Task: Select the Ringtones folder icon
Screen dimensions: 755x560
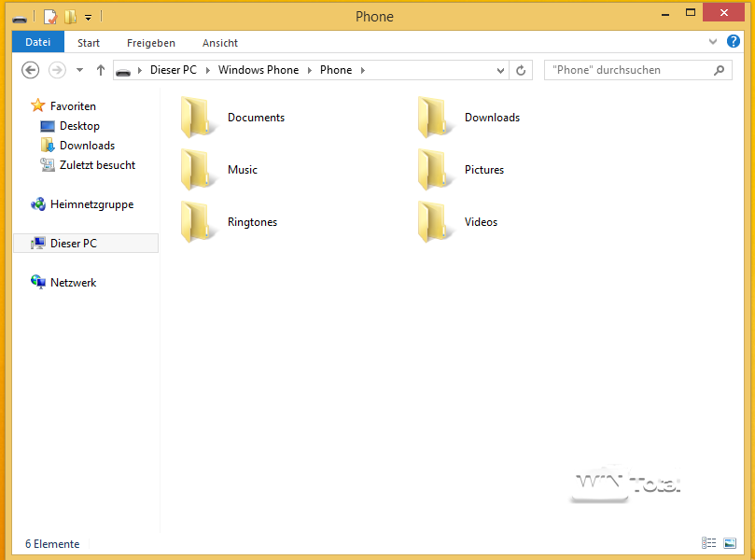Action: point(198,222)
